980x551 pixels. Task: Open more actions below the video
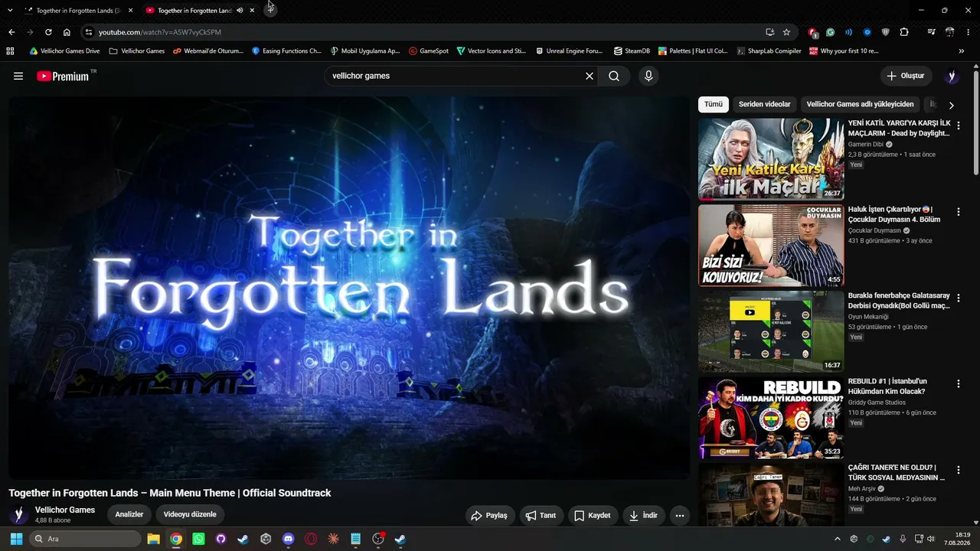tap(680, 516)
